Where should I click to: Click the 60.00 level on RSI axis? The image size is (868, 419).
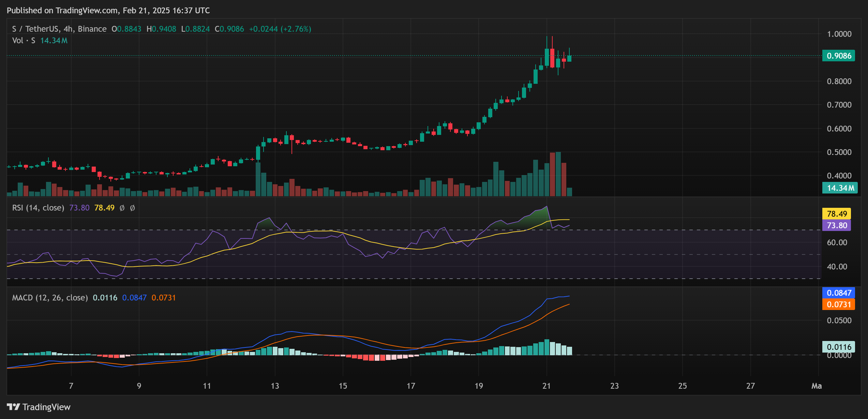[837, 243]
